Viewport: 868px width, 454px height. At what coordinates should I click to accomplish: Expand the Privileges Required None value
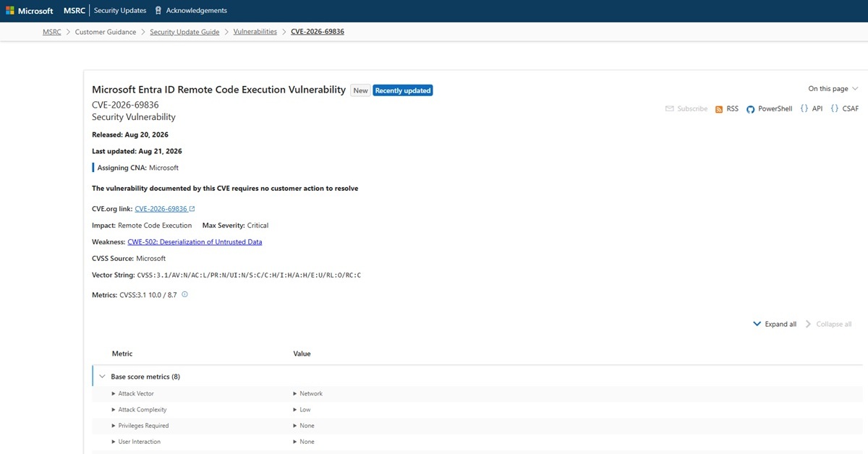(x=304, y=426)
